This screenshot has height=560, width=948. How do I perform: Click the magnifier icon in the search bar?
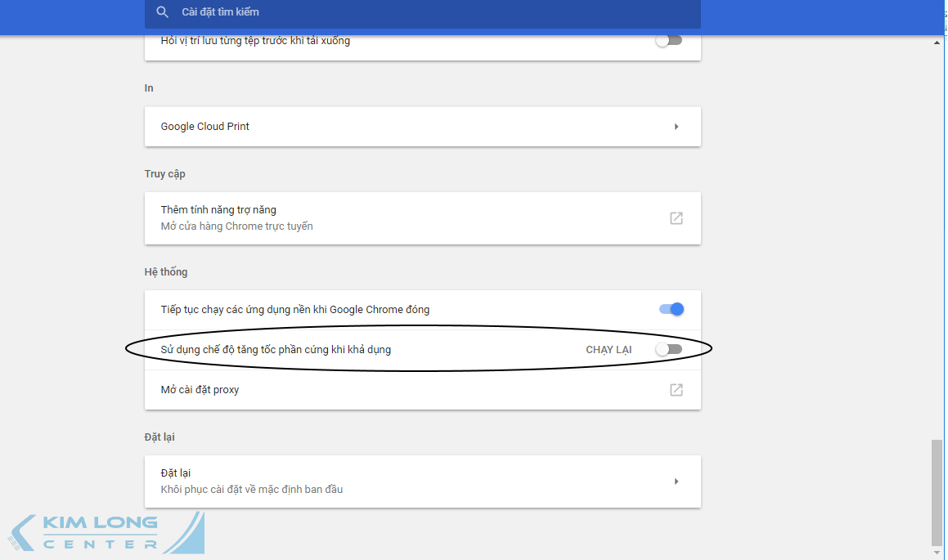point(163,12)
